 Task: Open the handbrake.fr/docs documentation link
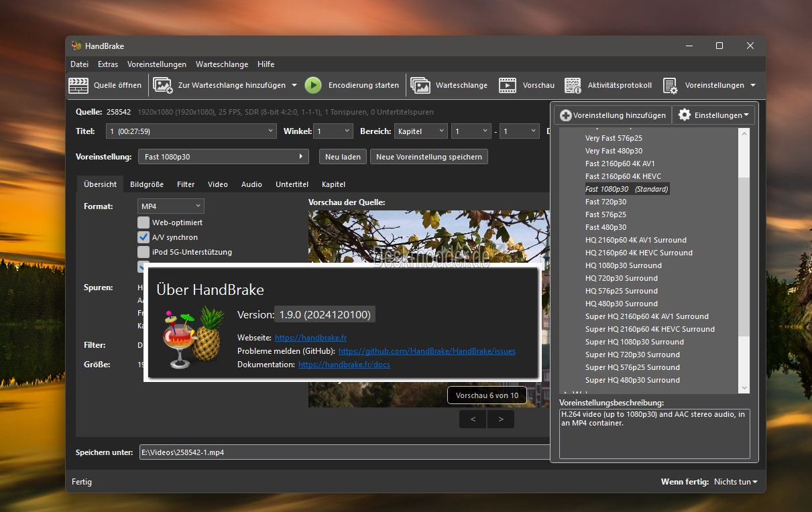coord(344,365)
